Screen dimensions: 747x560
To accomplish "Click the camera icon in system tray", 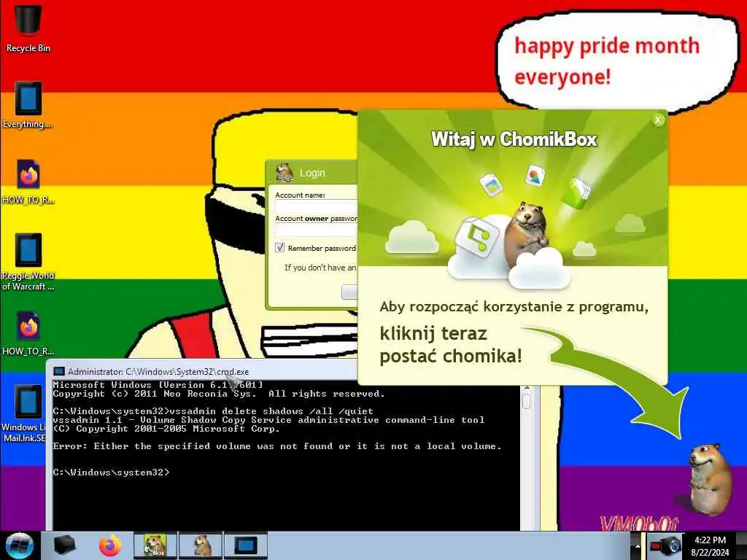I will click(665, 545).
